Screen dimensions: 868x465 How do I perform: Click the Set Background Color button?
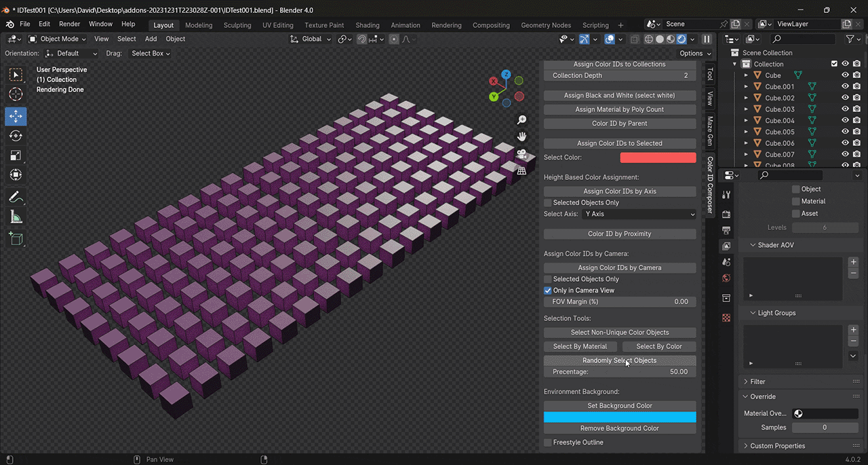click(619, 405)
